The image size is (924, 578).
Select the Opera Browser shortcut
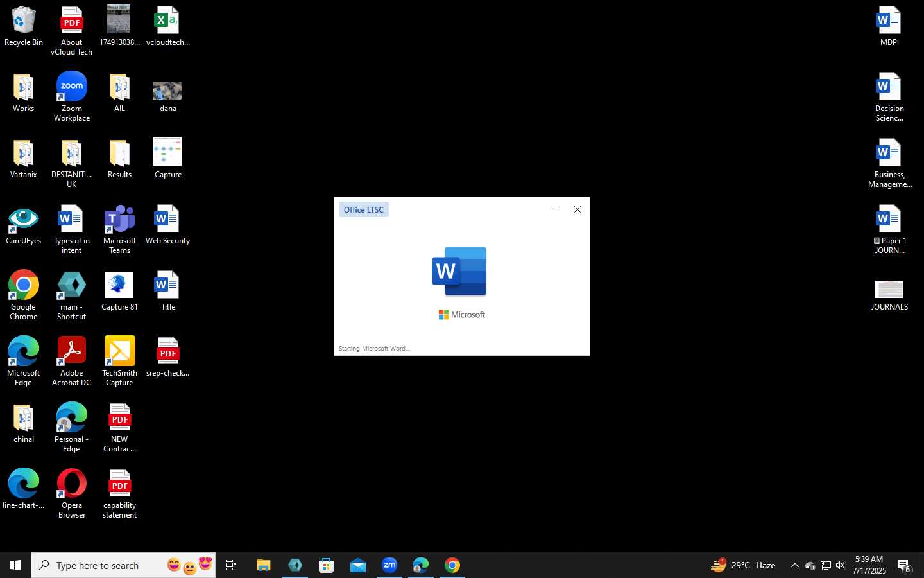tap(71, 494)
